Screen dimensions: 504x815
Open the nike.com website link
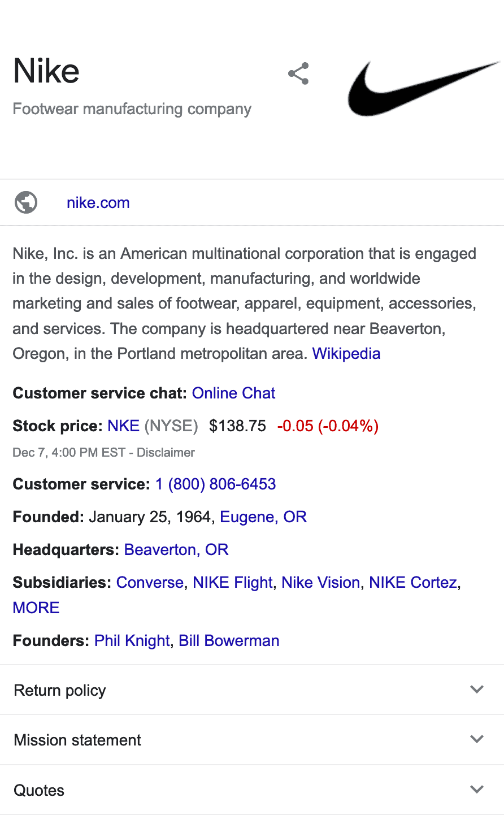tap(98, 202)
